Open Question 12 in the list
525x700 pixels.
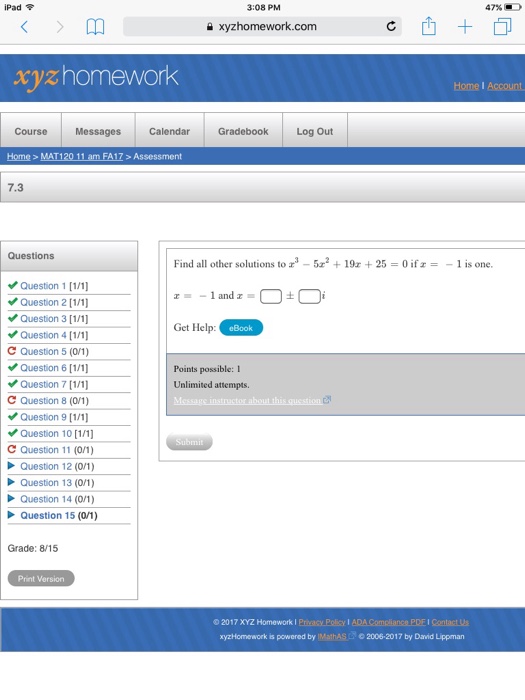[x=46, y=466]
